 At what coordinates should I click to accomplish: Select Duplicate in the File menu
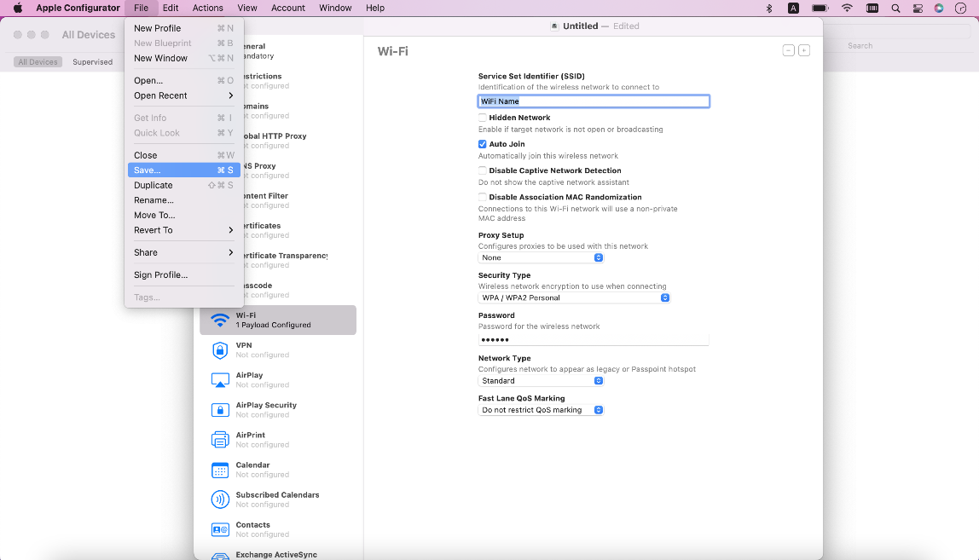pos(183,186)
